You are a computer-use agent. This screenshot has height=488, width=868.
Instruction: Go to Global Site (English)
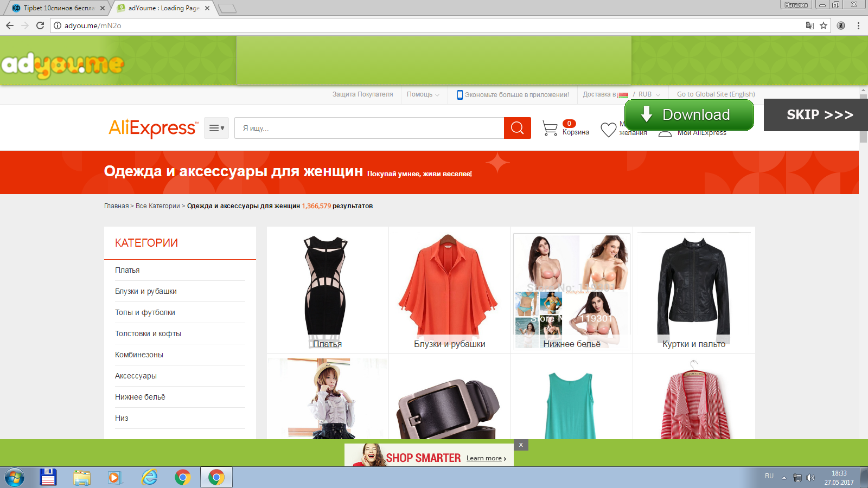coord(716,94)
